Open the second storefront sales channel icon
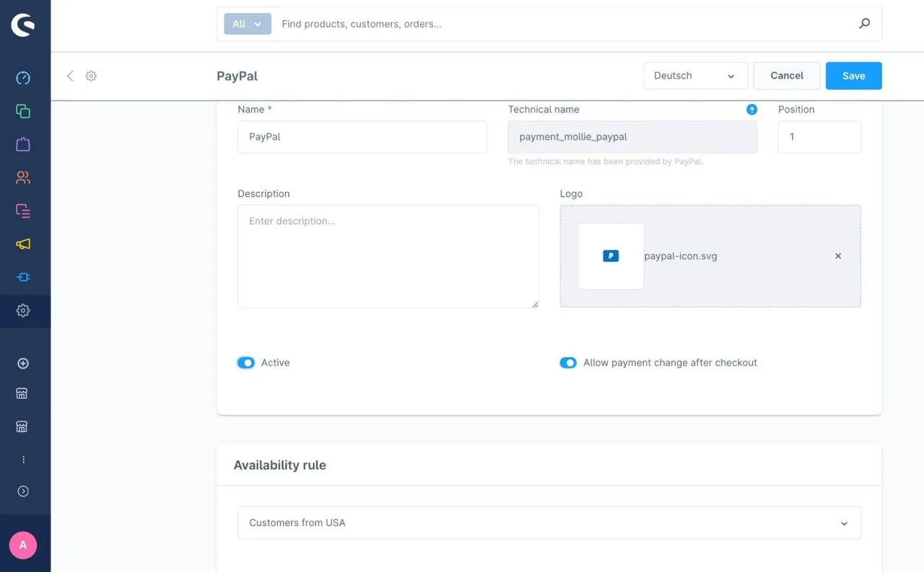 (x=22, y=427)
